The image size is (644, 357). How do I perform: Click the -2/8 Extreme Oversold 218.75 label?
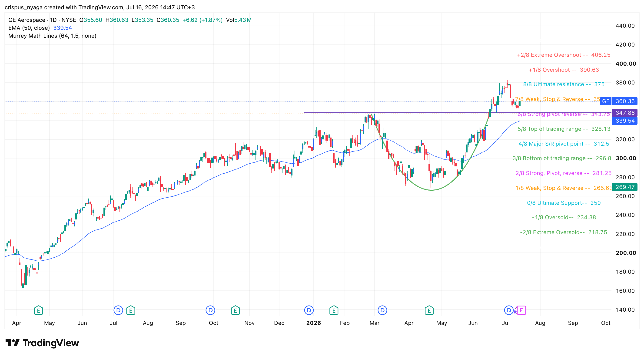coord(564,232)
